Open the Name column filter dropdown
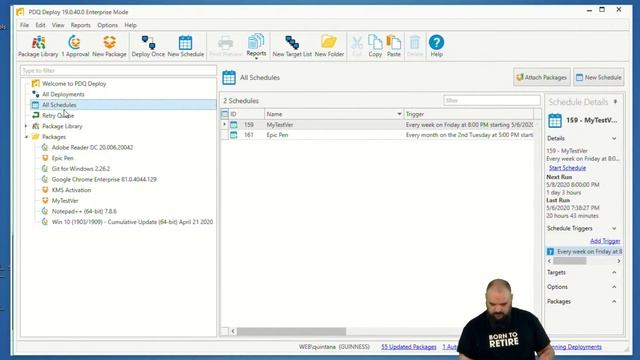Viewport: 640px width, 360px height. click(399, 114)
